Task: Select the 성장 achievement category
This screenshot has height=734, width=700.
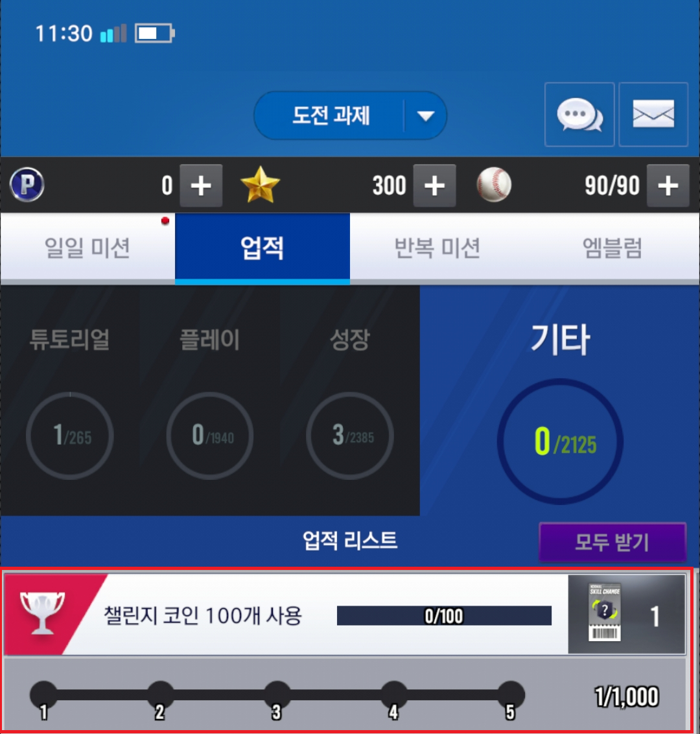Action: coord(349,400)
